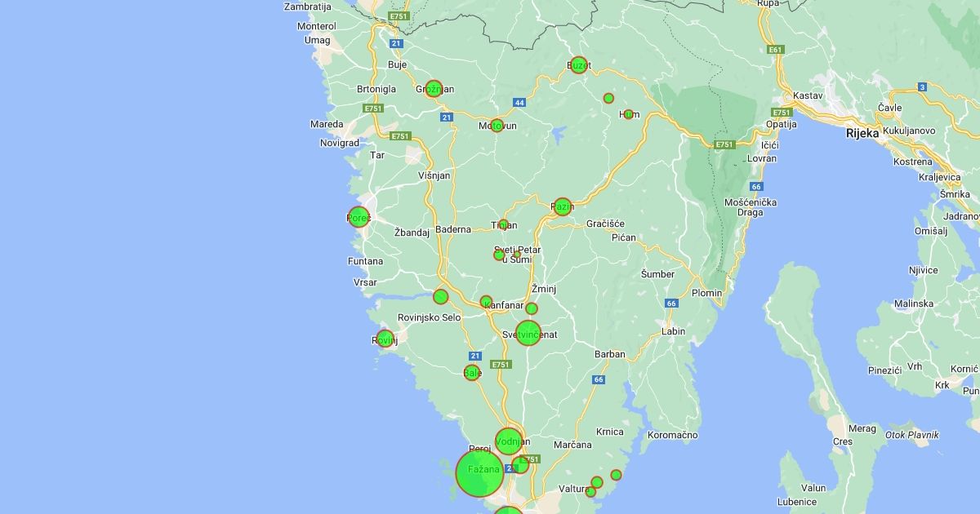
Task: Click the Funtana label
Action: [x=365, y=261]
